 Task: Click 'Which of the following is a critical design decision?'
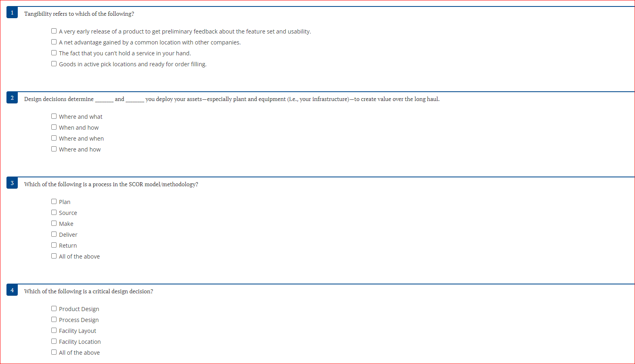(88, 291)
